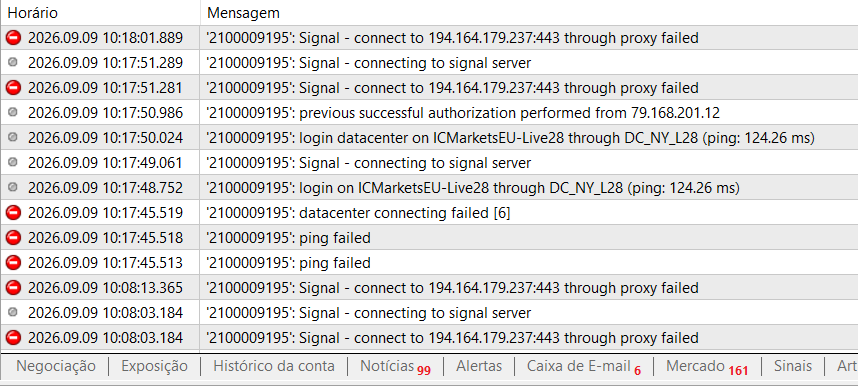Open Caixa de E-mail tab
858x386 pixels.
pyautogui.click(x=583, y=366)
